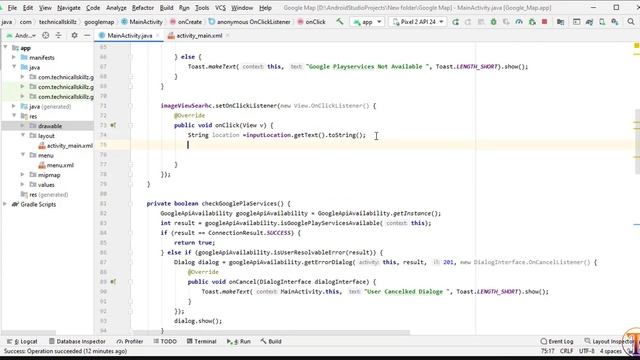Click the yellow inspection indicator atop editor

636,45
